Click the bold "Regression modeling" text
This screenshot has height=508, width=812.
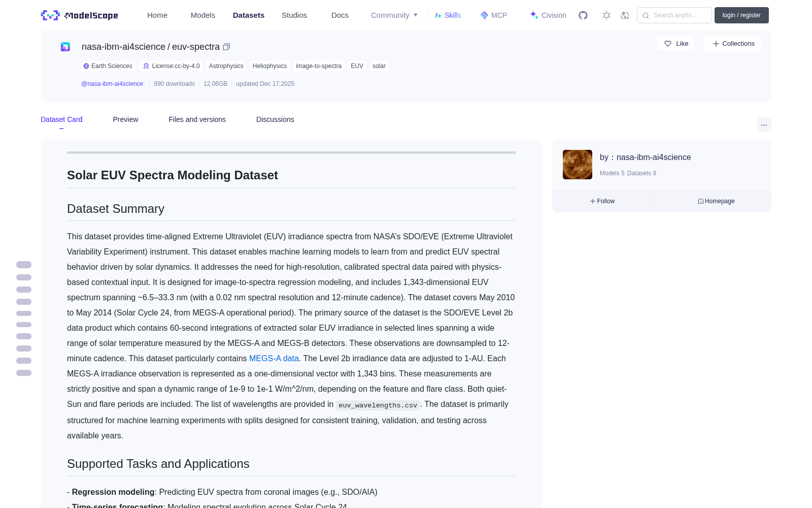tap(113, 492)
